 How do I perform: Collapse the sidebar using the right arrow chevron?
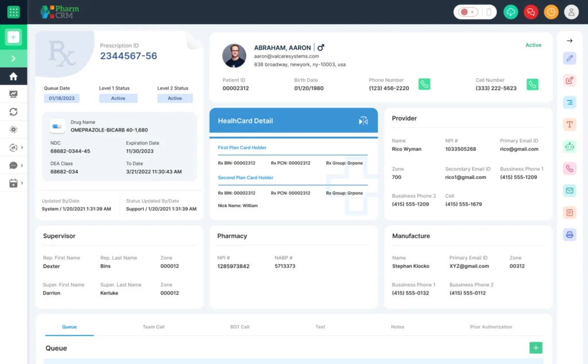pos(13,57)
